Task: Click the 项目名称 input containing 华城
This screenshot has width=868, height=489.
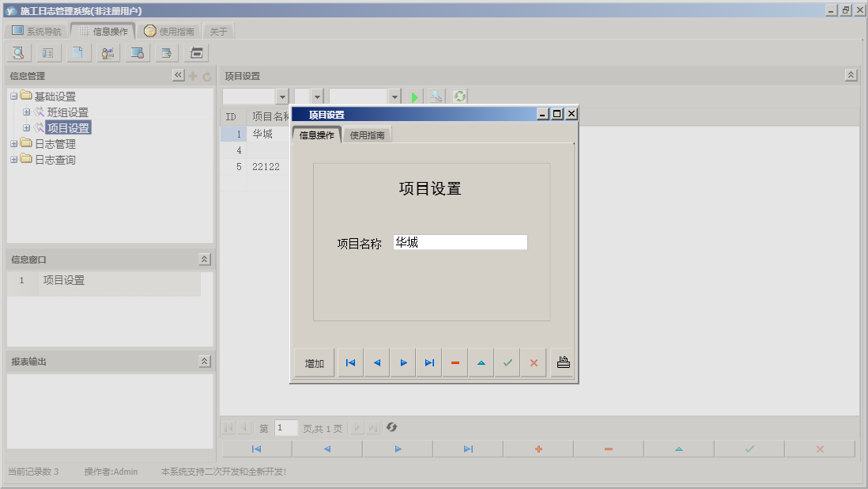Action: 460,242
